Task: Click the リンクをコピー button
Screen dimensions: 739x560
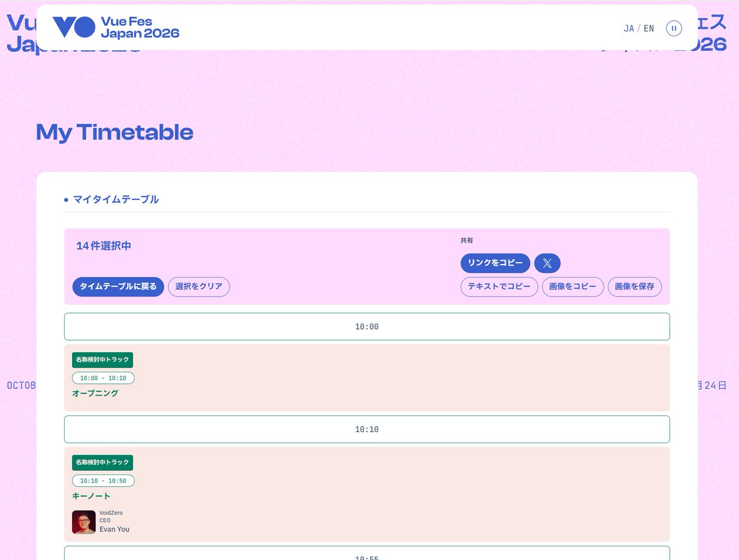Action: [x=495, y=263]
